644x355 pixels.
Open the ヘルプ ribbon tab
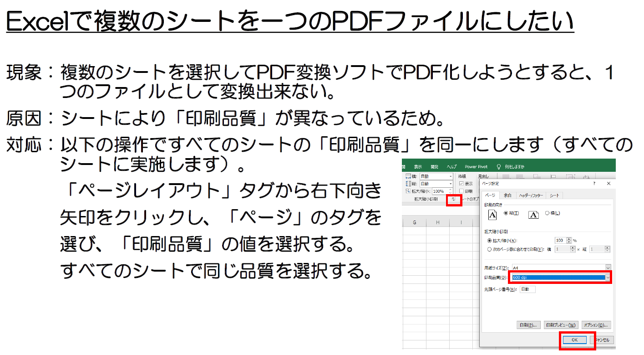pos(451,167)
